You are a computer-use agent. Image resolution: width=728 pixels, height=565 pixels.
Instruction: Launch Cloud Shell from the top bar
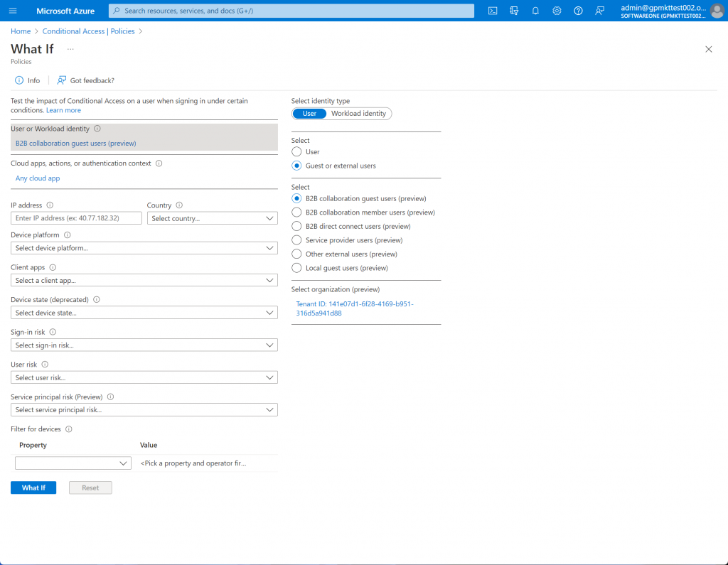tap(492, 11)
